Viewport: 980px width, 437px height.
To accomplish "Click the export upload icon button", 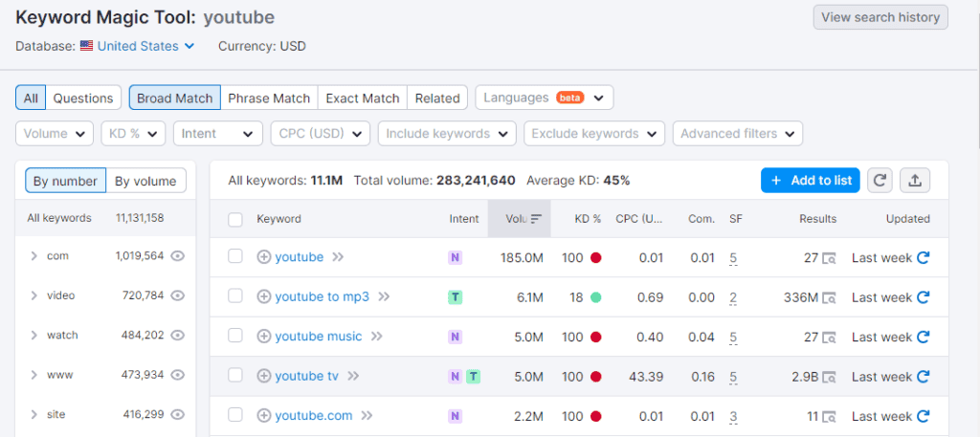I will pyautogui.click(x=915, y=181).
